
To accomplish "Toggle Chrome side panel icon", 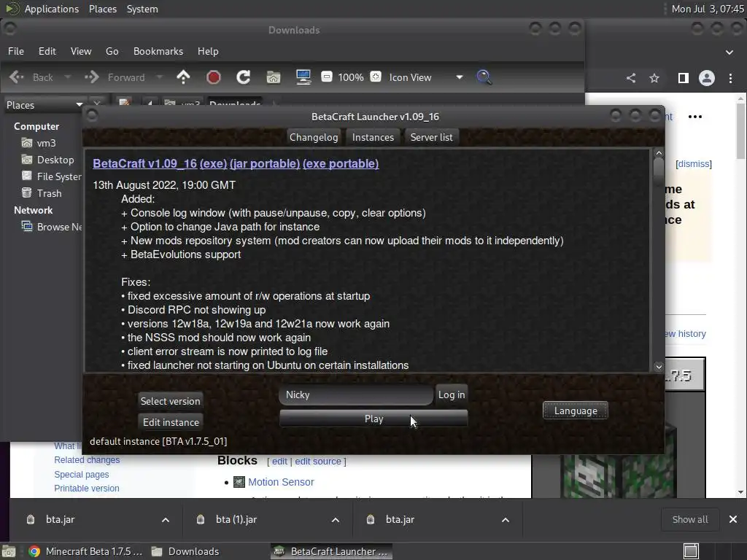I will click(x=683, y=77).
